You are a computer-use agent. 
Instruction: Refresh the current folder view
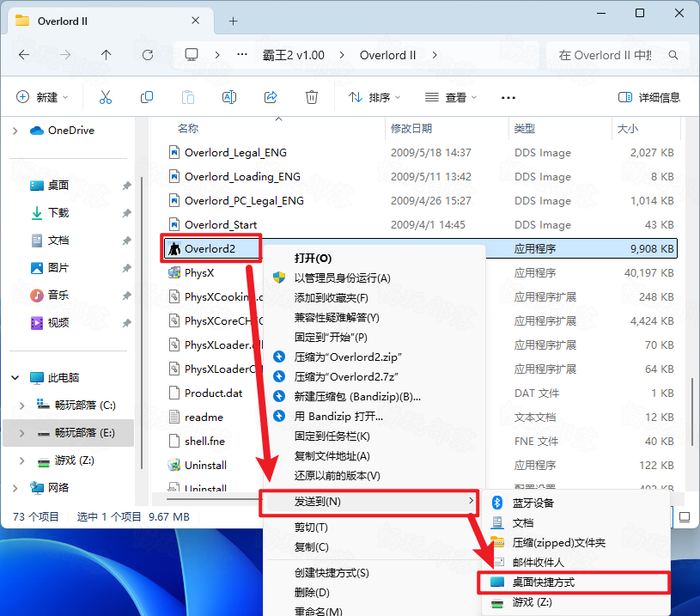(x=148, y=55)
